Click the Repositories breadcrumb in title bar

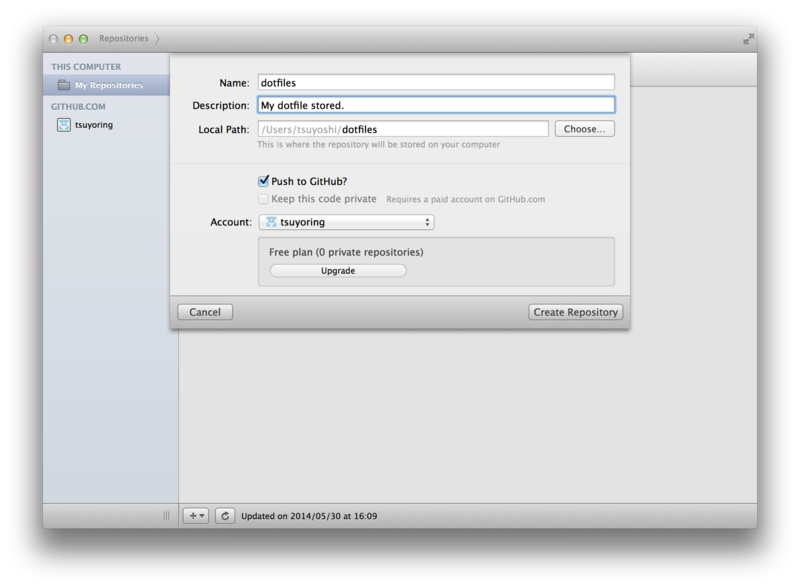coord(123,38)
